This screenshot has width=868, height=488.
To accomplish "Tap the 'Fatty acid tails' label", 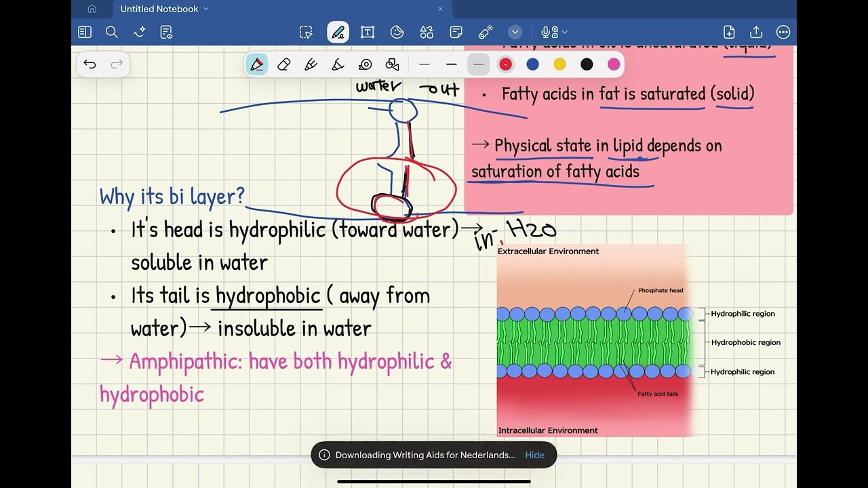I will tap(658, 394).
